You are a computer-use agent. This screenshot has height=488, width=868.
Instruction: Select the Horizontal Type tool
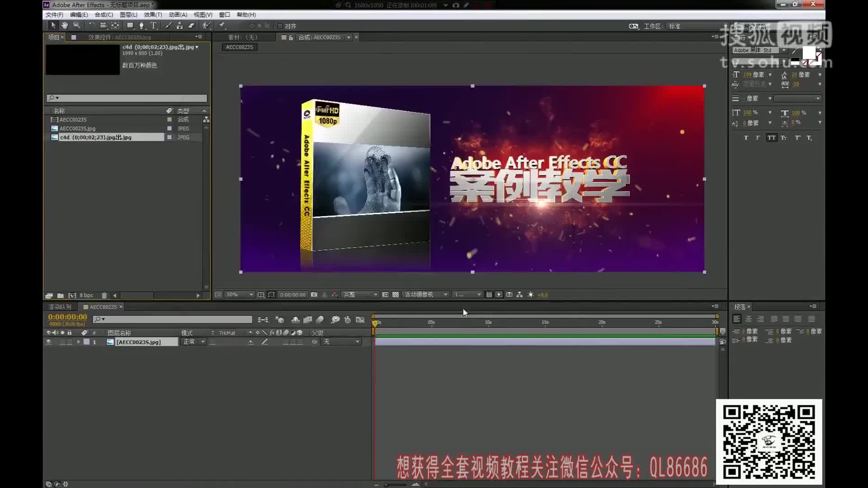click(154, 25)
